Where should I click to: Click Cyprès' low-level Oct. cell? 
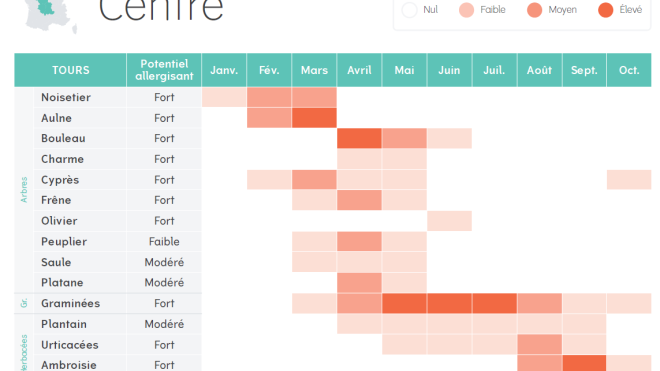tap(629, 179)
